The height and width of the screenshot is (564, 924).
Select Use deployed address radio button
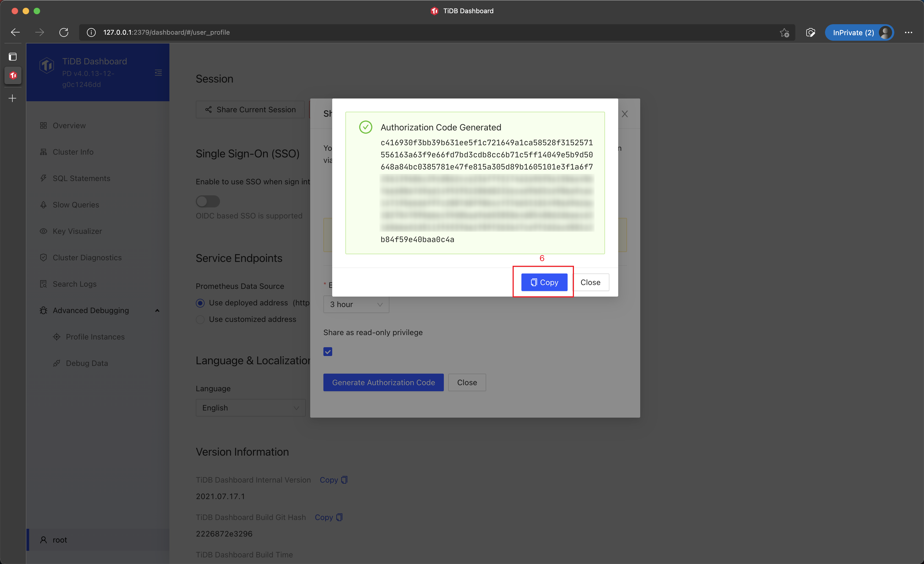[200, 303]
